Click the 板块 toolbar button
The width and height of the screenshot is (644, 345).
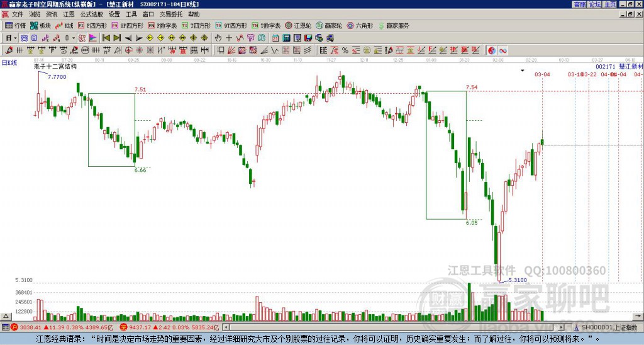(40, 25)
